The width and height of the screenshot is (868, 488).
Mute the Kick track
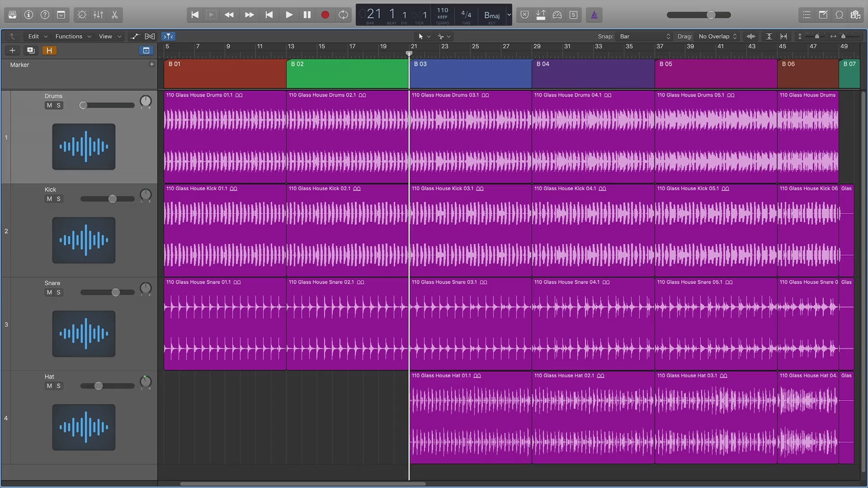tap(49, 199)
